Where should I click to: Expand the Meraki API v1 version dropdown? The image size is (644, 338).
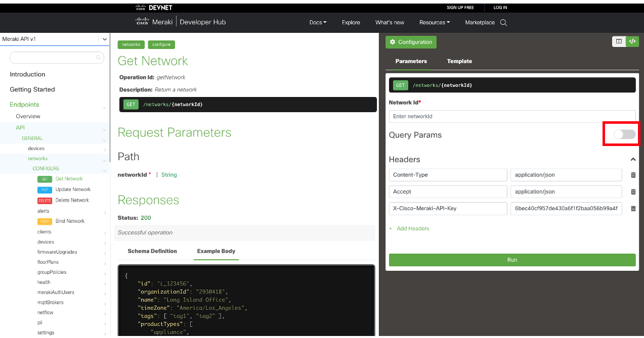click(105, 39)
